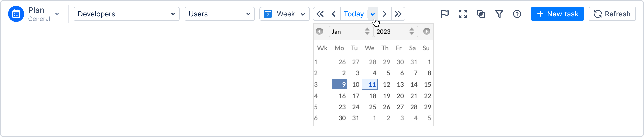Open the filter funnel icon
This screenshot has height=137, width=644.
click(x=499, y=14)
